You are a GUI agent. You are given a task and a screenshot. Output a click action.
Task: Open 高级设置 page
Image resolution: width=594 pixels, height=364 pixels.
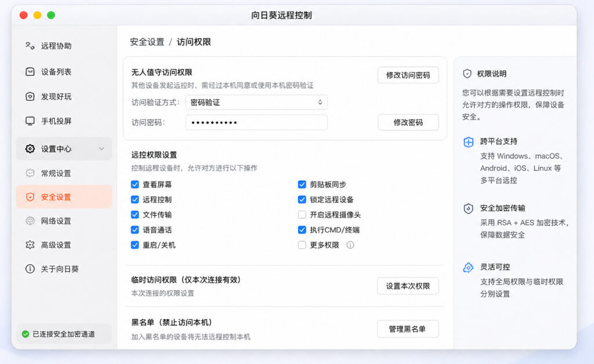(64, 245)
